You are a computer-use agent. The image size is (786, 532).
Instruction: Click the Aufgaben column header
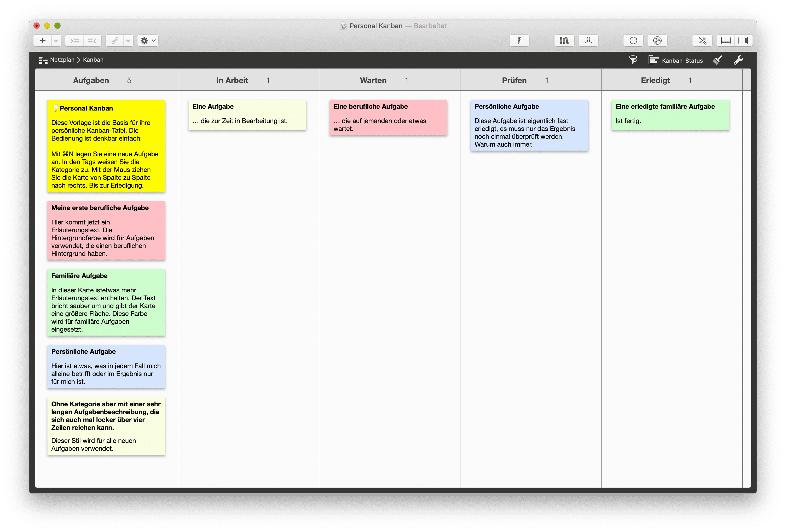91,80
